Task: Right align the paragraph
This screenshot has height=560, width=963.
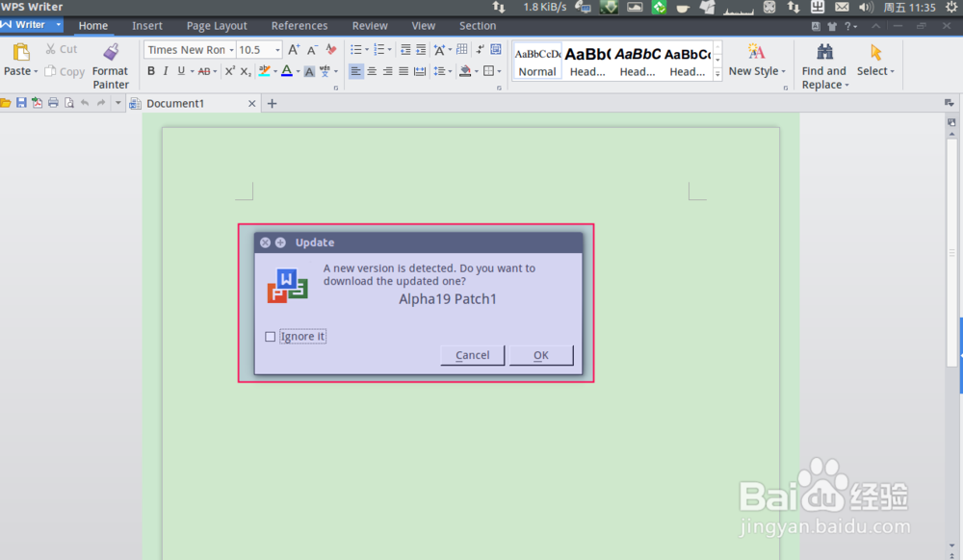Action: (387, 71)
